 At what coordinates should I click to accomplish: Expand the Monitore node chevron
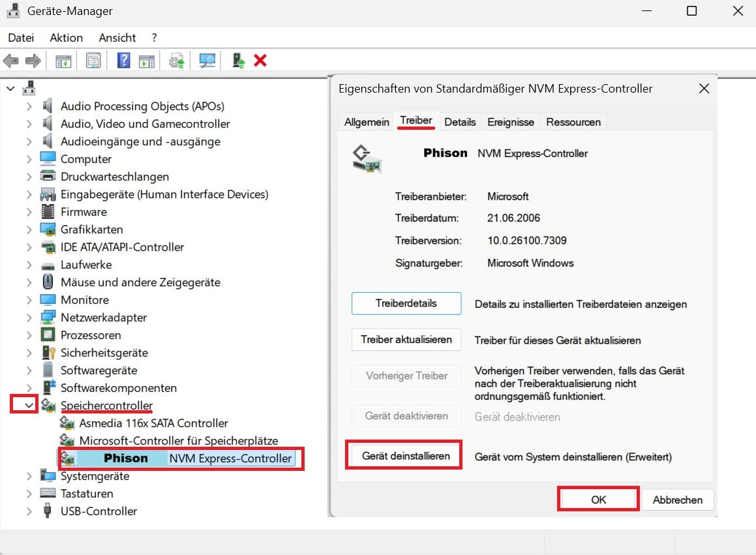point(29,300)
